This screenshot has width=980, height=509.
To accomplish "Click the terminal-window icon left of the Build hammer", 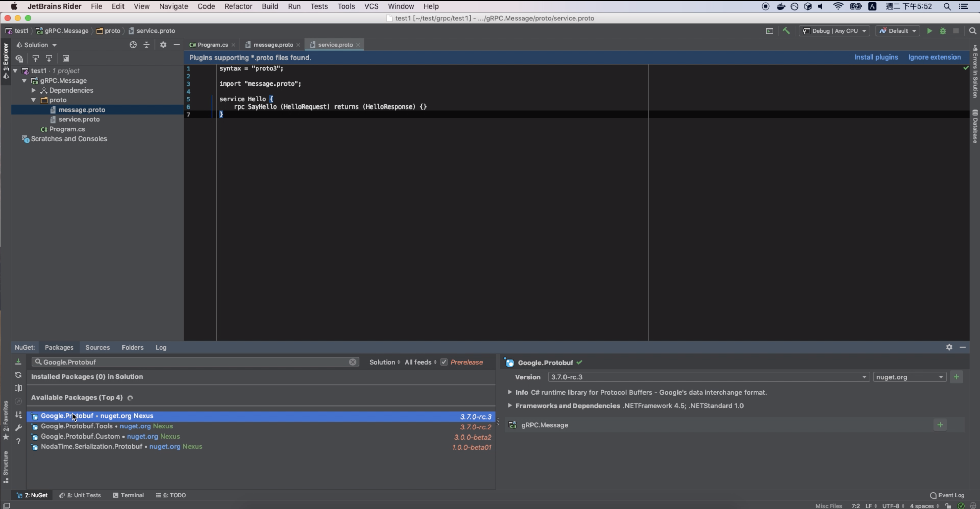I will click(x=769, y=31).
